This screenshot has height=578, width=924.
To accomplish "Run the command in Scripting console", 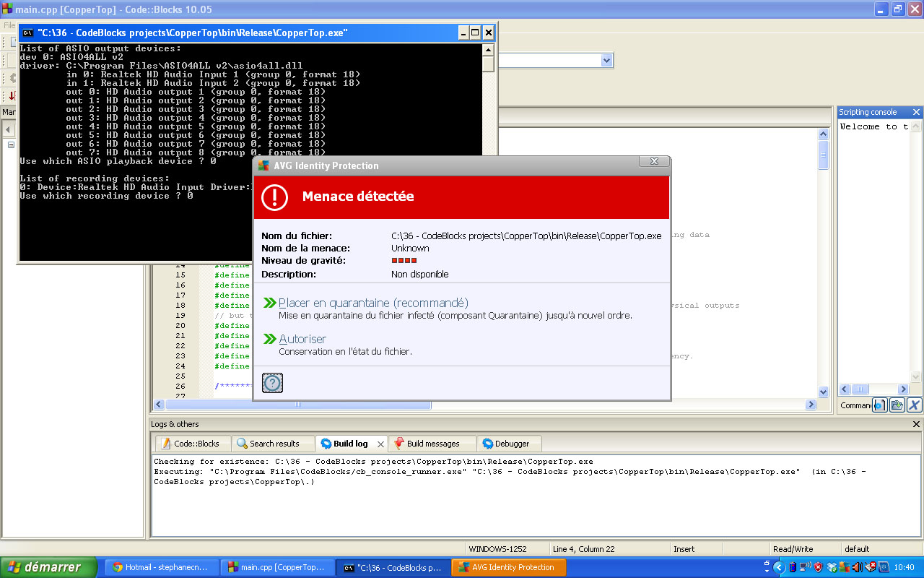I will coord(879,405).
